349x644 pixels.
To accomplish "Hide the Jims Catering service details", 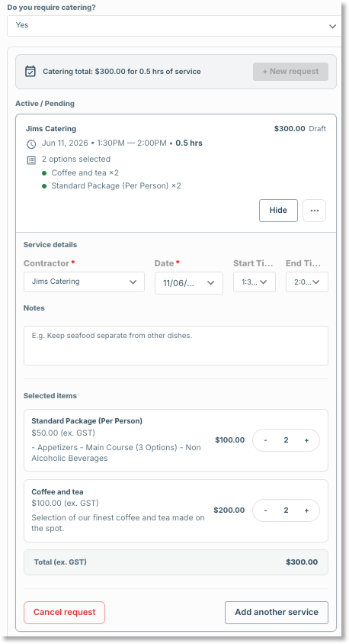I will pyautogui.click(x=278, y=211).
